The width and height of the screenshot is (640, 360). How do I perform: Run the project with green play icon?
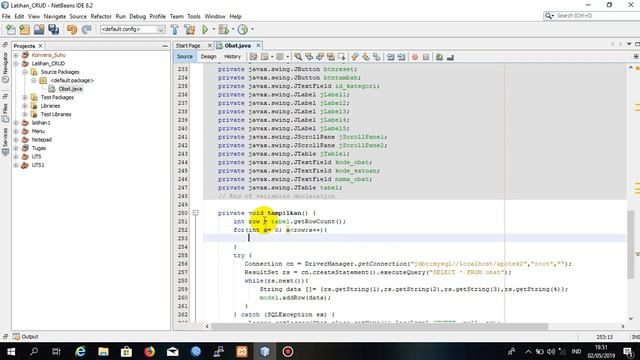point(205,29)
